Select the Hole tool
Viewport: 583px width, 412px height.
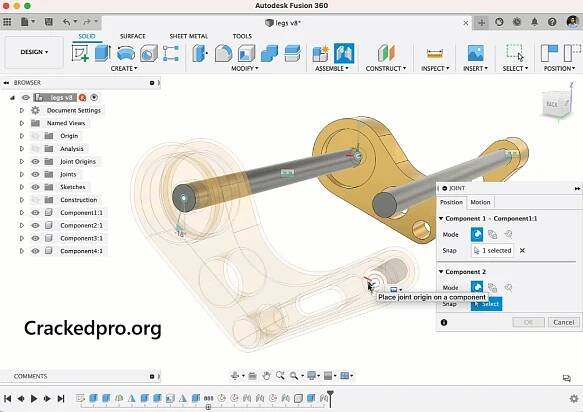(x=149, y=53)
